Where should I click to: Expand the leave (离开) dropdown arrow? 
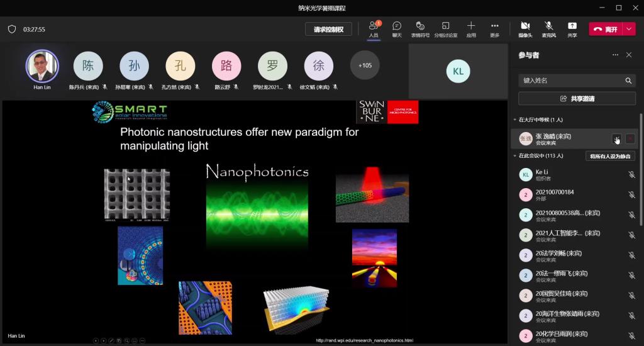(629, 29)
